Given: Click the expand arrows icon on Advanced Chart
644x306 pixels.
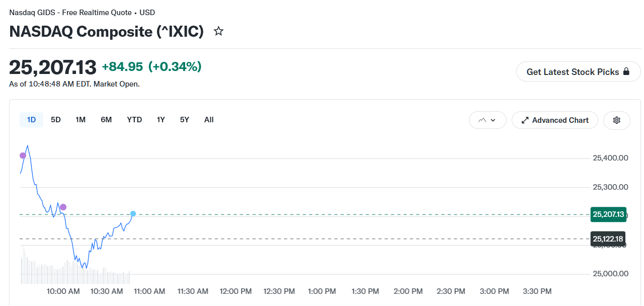Looking at the screenshot, I should pyautogui.click(x=525, y=120).
